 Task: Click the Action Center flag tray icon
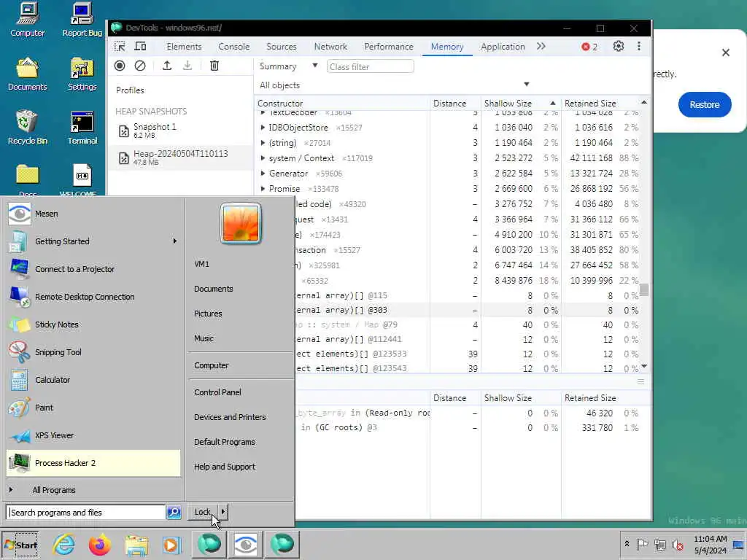click(642, 544)
